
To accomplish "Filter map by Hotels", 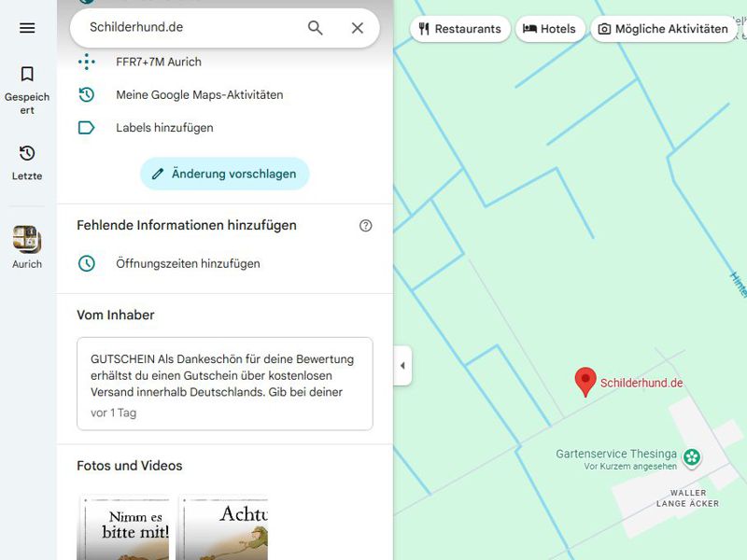I will pos(549,29).
